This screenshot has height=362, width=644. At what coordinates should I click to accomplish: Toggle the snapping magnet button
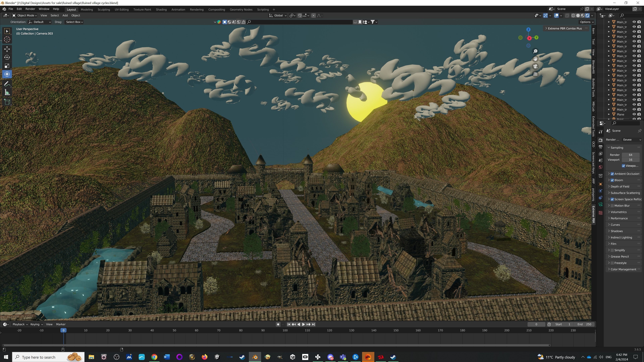[x=300, y=15]
